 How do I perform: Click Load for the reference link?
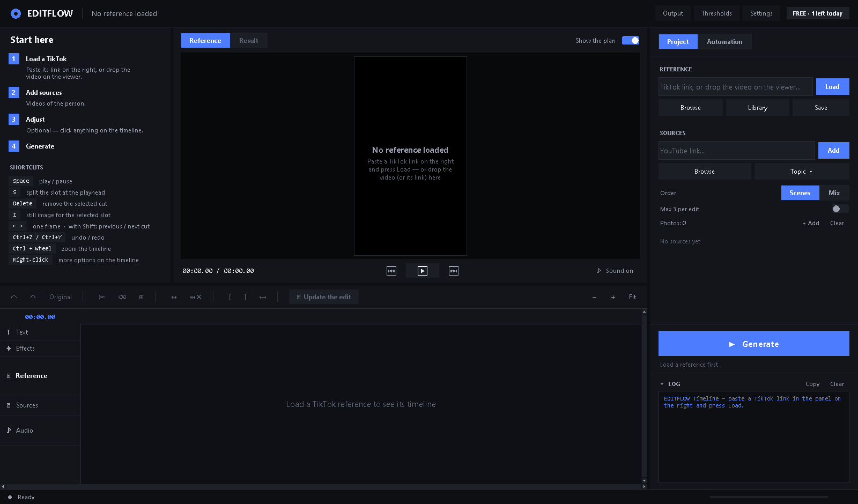click(832, 87)
